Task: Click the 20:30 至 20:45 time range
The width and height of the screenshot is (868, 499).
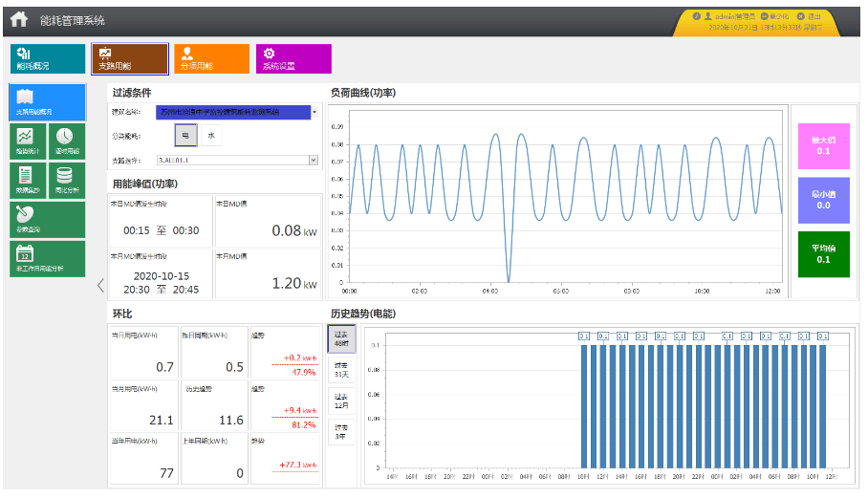Action: 162,289
